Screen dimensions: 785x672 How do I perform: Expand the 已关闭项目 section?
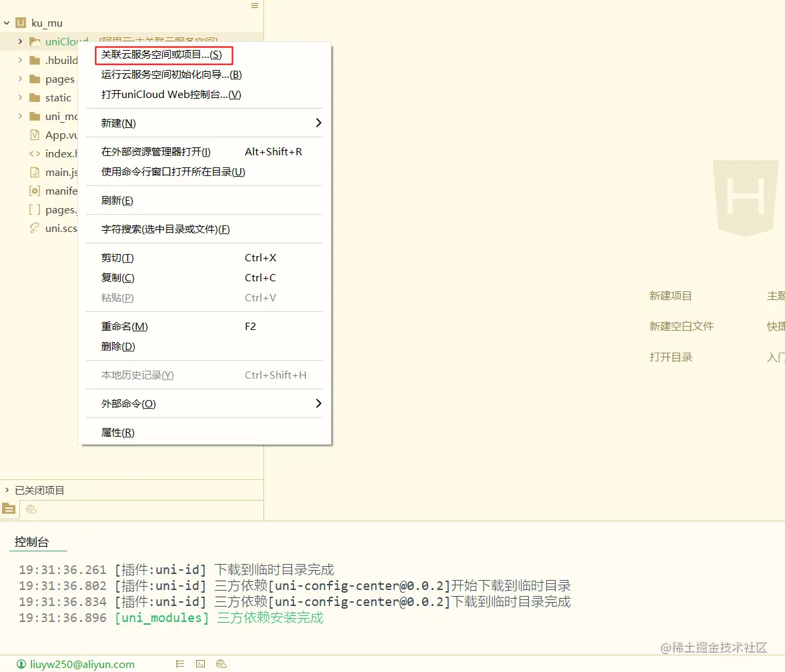[x=7, y=490]
